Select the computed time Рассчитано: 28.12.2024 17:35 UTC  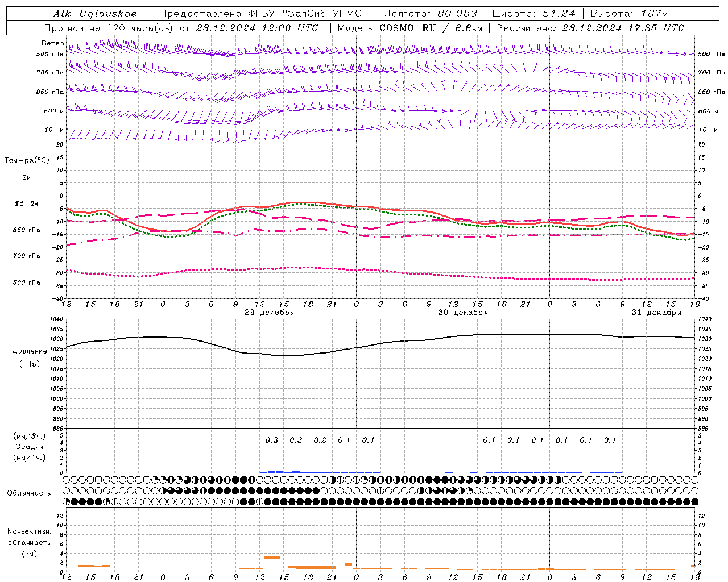click(590, 28)
